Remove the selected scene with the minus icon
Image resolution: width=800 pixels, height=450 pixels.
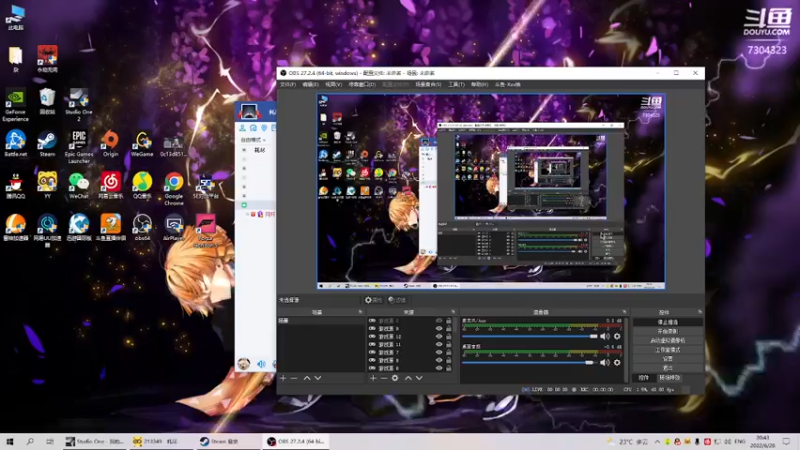pyautogui.click(x=294, y=378)
